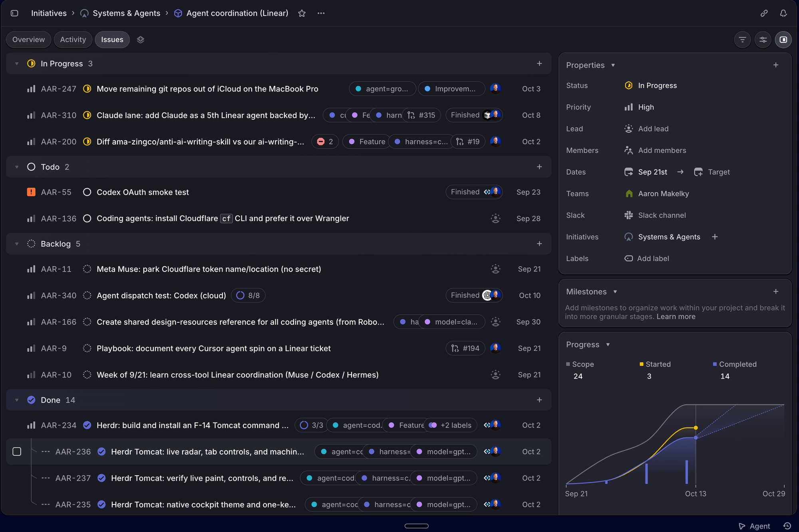The image size is (799, 532).
Task: Toggle the project details side panel
Action: click(783, 40)
